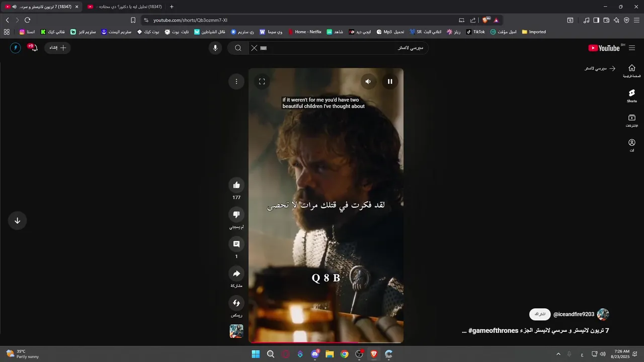Open Discord from the taskbar

315,354
